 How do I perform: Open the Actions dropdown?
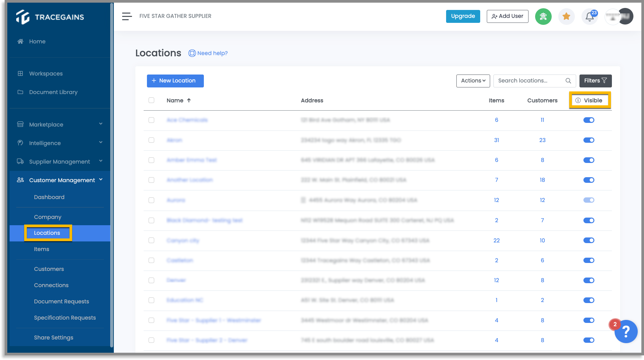(x=473, y=81)
